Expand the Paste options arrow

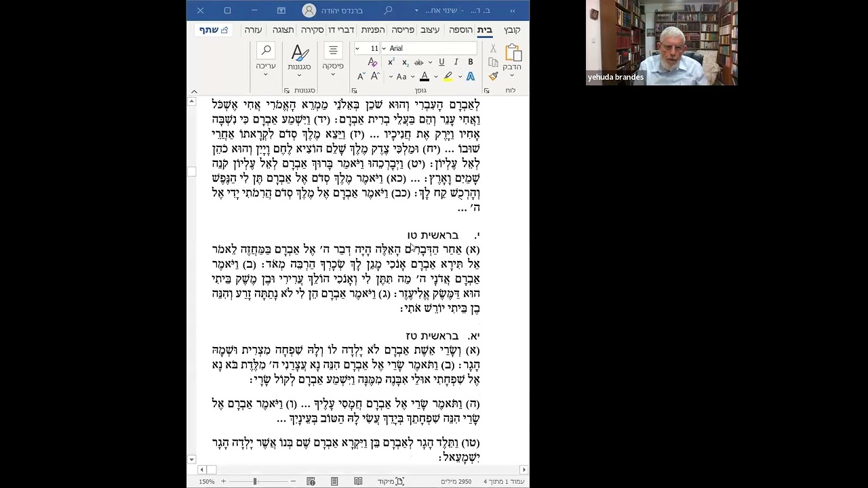[512, 75]
